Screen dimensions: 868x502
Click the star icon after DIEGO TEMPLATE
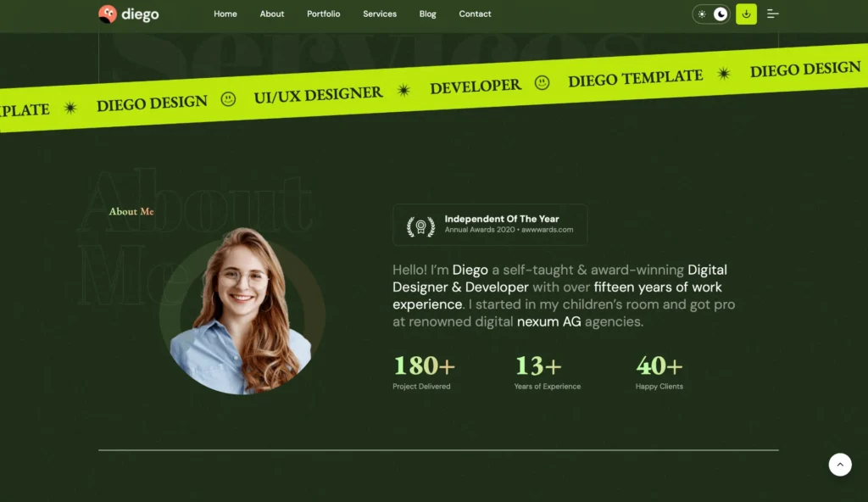tap(724, 74)
